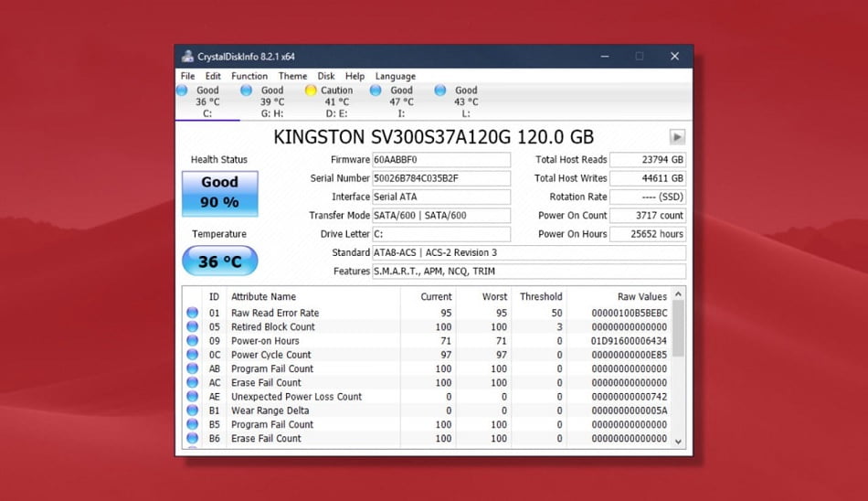Image resolution: width=868 pixels, height=501 pixels.
Task: Click status icon for Retired Block Count
Action: [192, 326]
